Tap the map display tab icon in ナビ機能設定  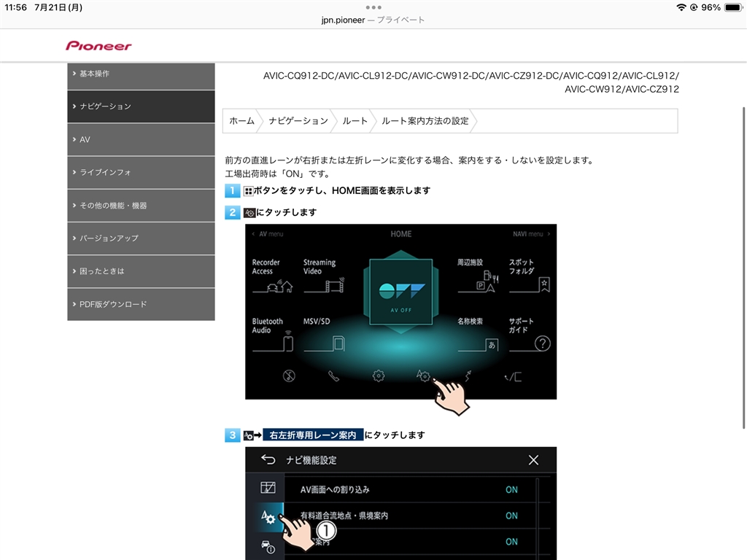[268, 487]
